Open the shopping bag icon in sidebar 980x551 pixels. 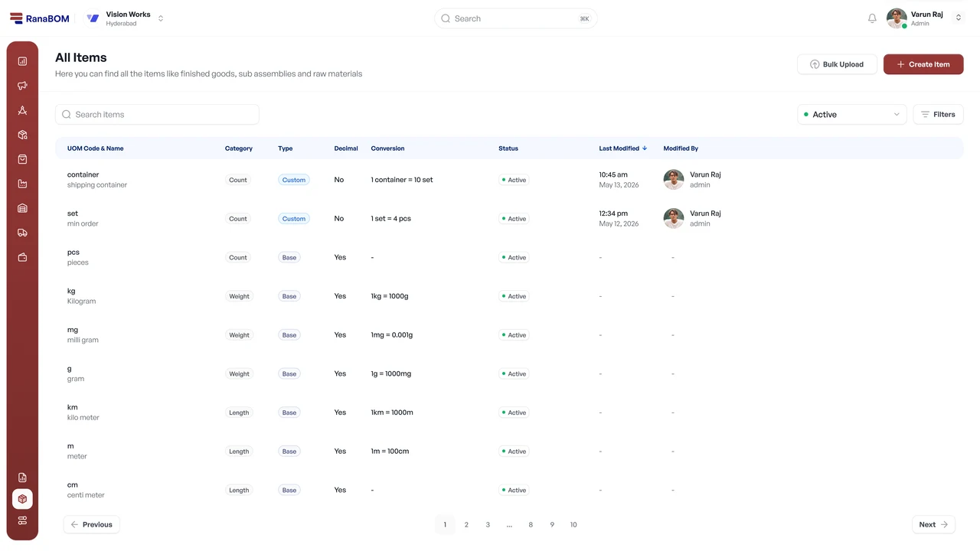click(x=22, y=159)
